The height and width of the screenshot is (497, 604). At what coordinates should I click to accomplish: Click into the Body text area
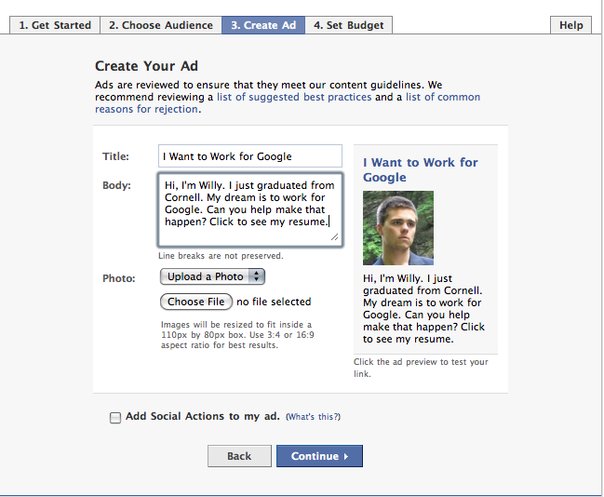tap(250, 210)
